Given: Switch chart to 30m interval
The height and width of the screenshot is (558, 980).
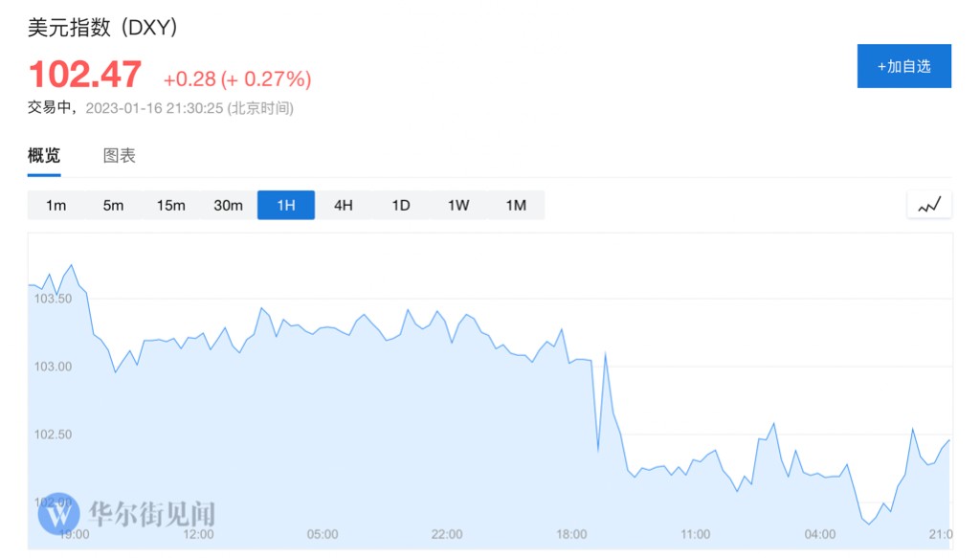Looking at the screenshot, I should (x=229, y=205).
